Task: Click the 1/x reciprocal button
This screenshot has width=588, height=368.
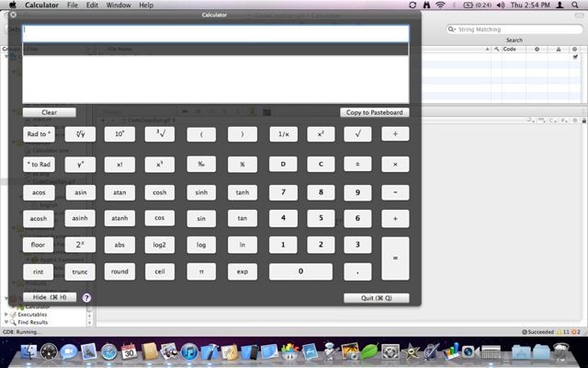Action: [x=283, y=134]
